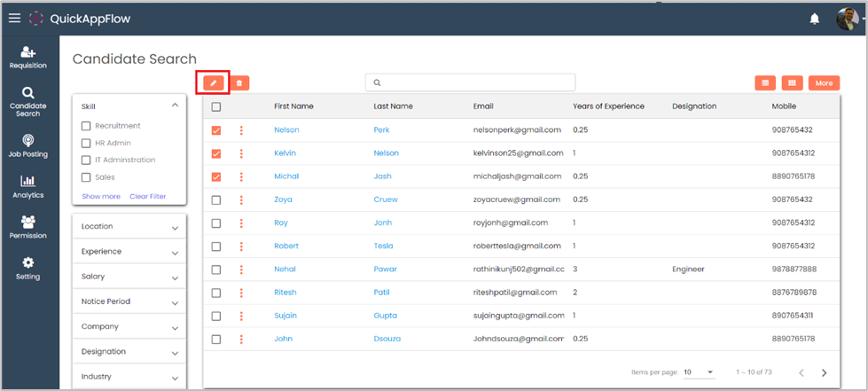Viewport: 868px width, 391px height.
Task: Expand the Notice Period filter
Action: [129, 301]
